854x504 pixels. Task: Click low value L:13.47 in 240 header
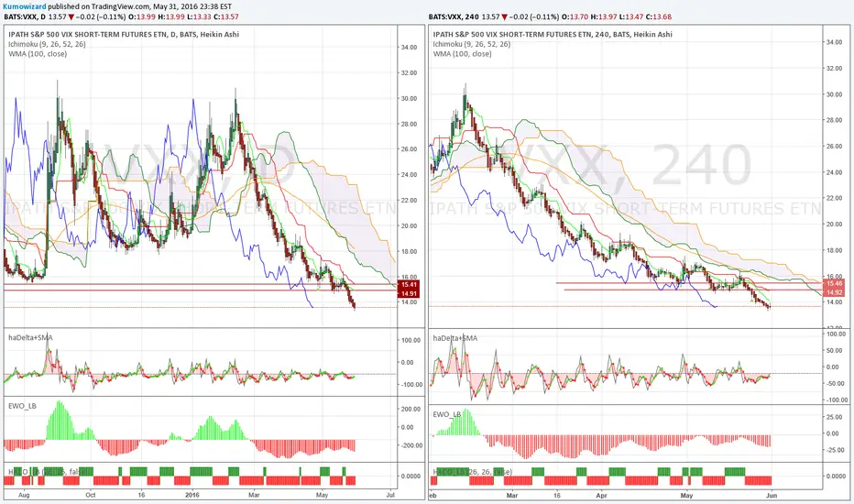[x=631, y=16]
